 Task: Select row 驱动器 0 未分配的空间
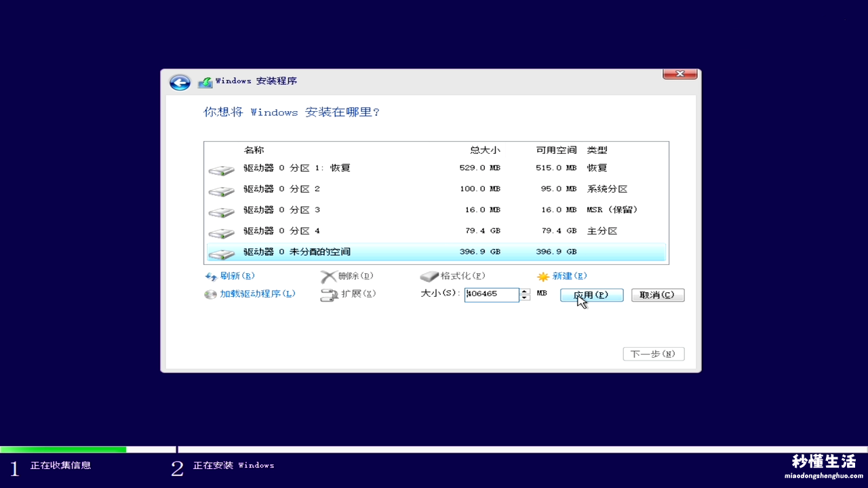(x=436, y=252)
